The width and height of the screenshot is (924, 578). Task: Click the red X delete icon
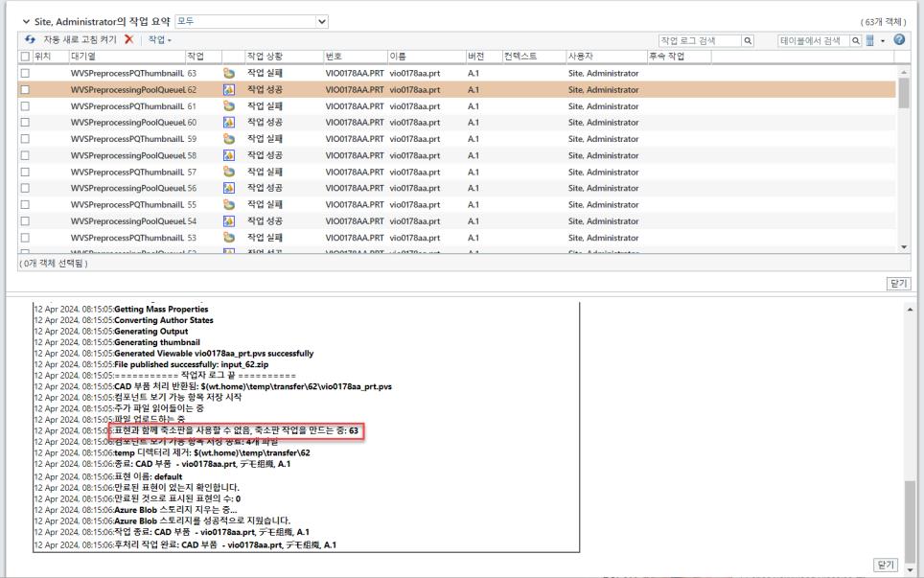tap(129, 39)
